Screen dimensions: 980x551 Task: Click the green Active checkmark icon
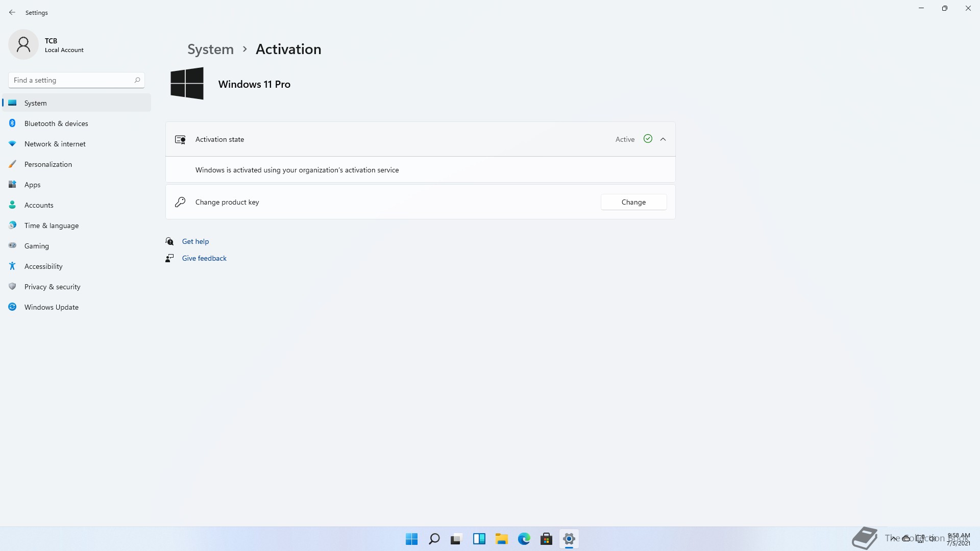648,139
